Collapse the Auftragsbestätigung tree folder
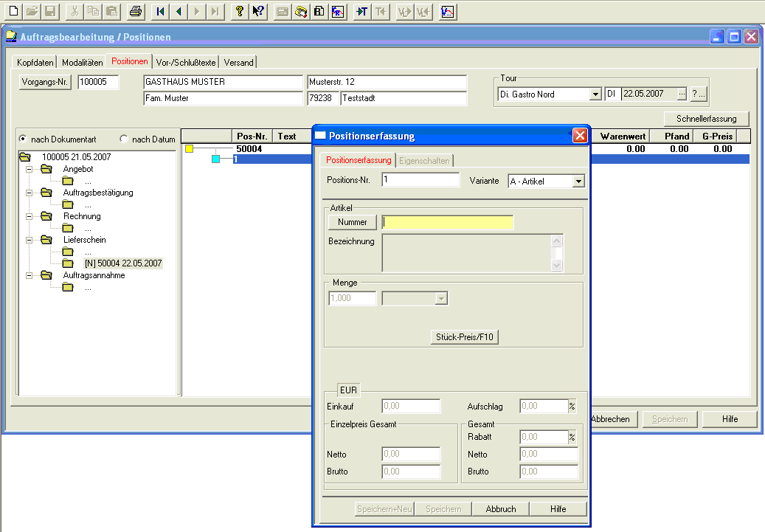Screen dimensions: 765x532 [30, 193]
